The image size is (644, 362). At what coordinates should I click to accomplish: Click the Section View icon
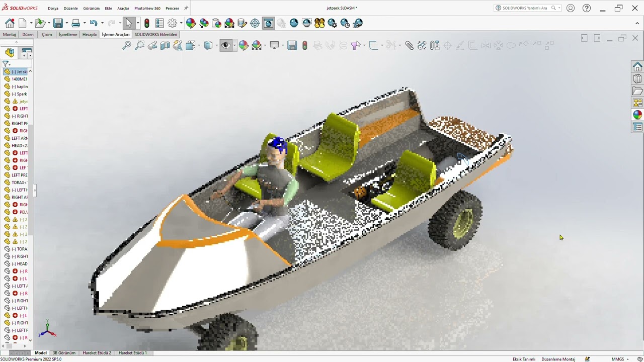pyautogui.click(x=165, y=45)
